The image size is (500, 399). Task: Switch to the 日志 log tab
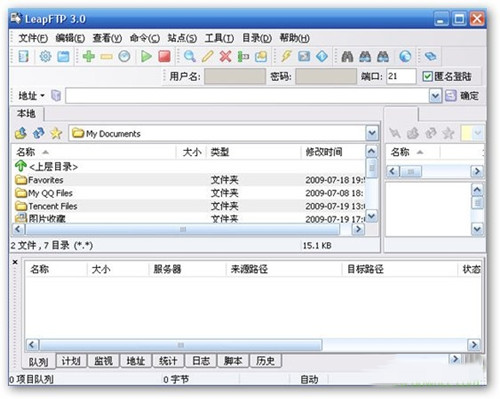(x=201, y=361)
